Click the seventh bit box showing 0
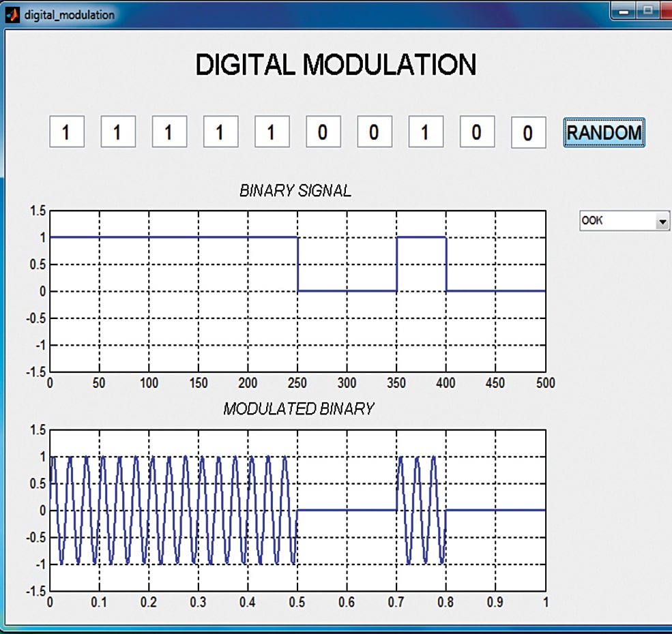This screenshot has width=672, height=634. coord(373,132)
